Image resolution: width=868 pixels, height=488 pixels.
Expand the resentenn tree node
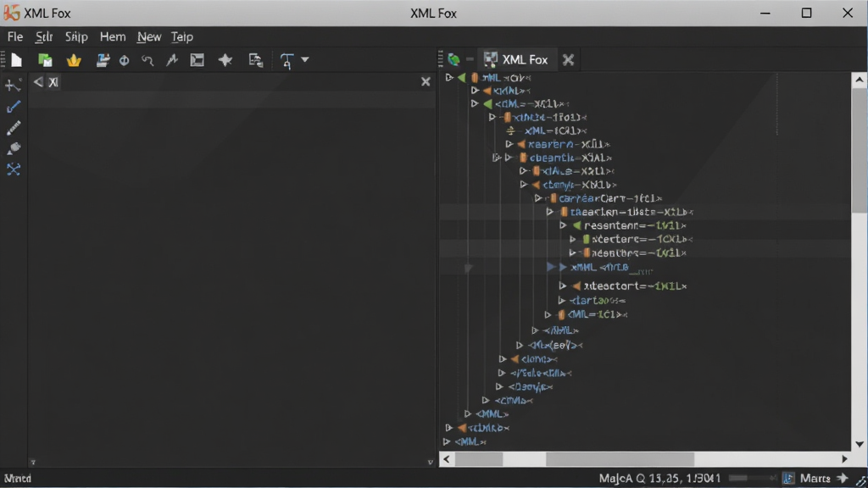pyautogui.click(x=563, y=225)
